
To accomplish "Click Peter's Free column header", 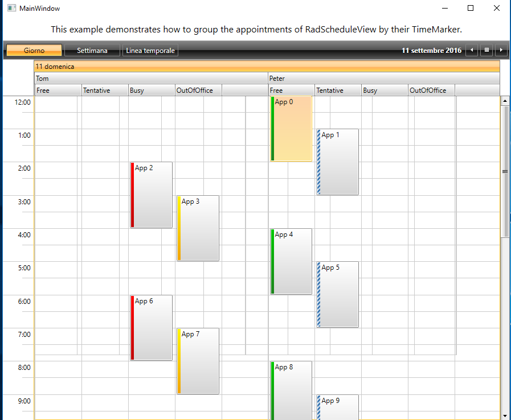I will click(291, 90).
